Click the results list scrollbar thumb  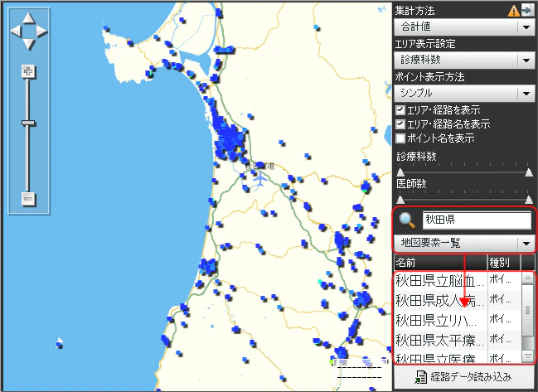click(x=528, y=310)
